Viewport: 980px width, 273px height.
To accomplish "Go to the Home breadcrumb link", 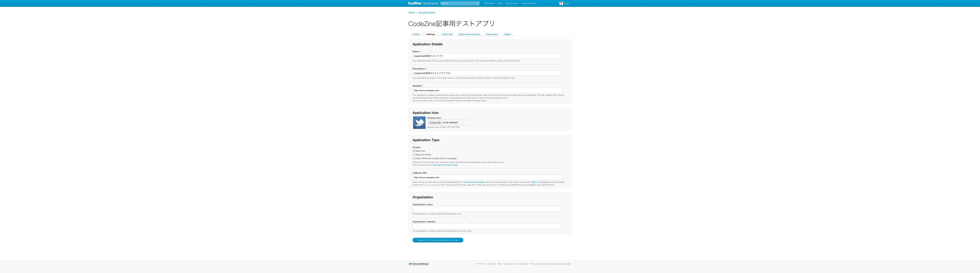I will (x=411, y=13).
